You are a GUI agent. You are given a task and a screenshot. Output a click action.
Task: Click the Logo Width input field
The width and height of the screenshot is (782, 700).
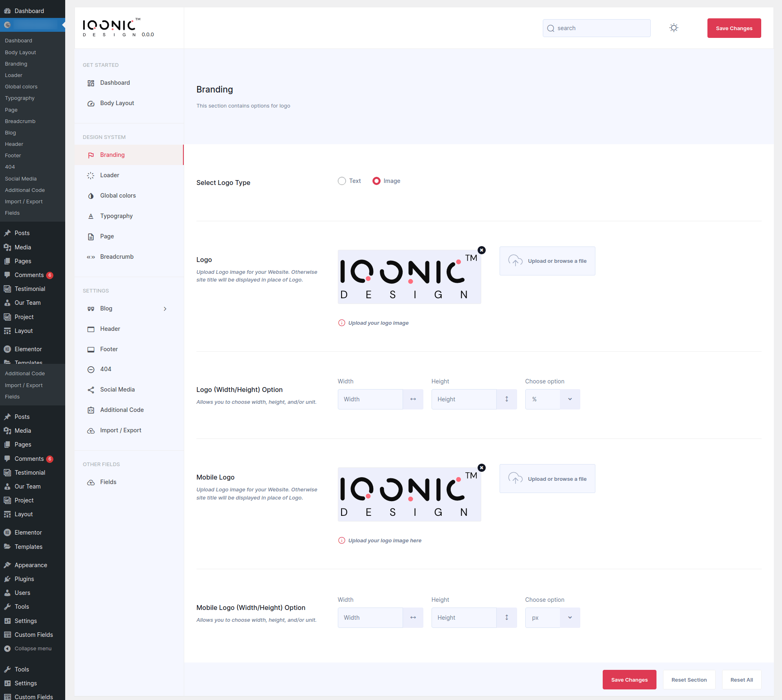(x=370, y=399)
